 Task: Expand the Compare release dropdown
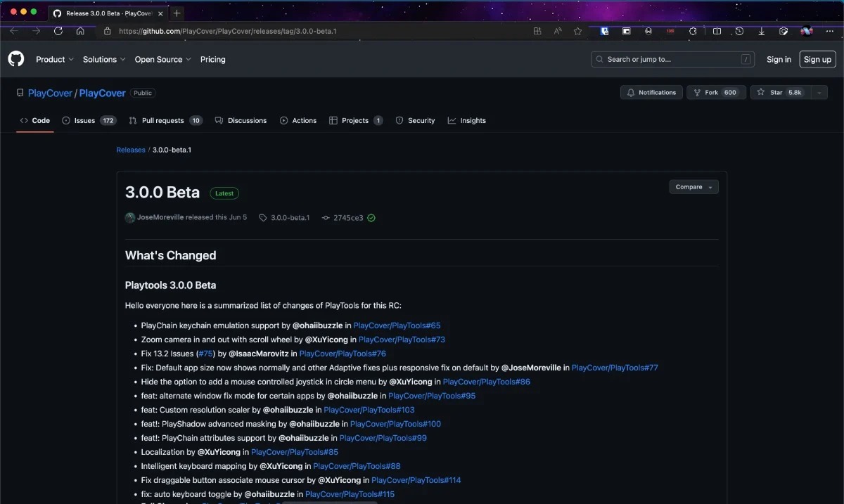(693, 186)
